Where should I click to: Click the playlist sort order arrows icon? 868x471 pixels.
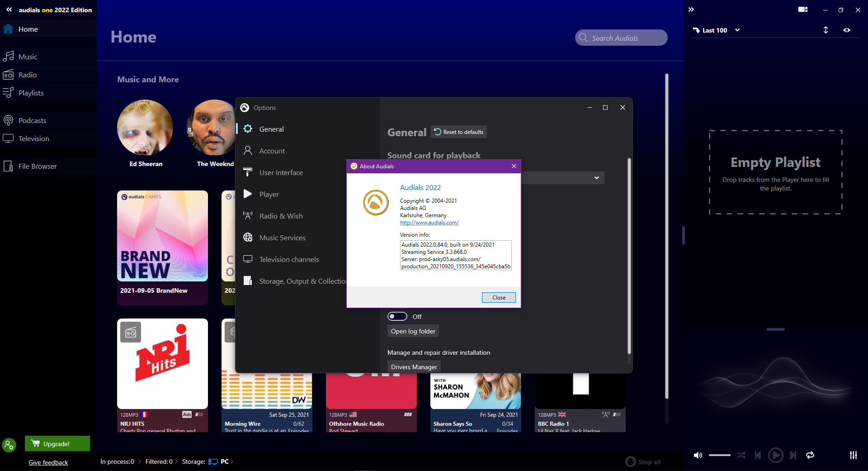[x=826, y=30]
